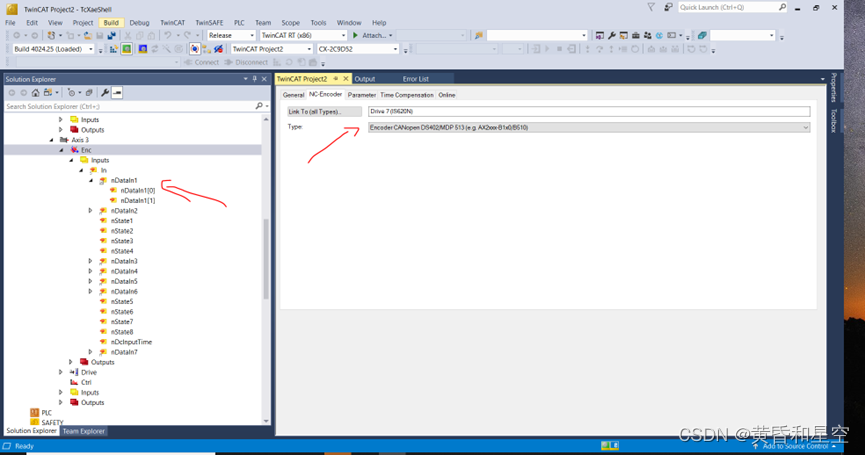865x455 pixels.
Task: Open Attach button dropdown arrow
Action: pyautogui.click(x=391, y=35)
